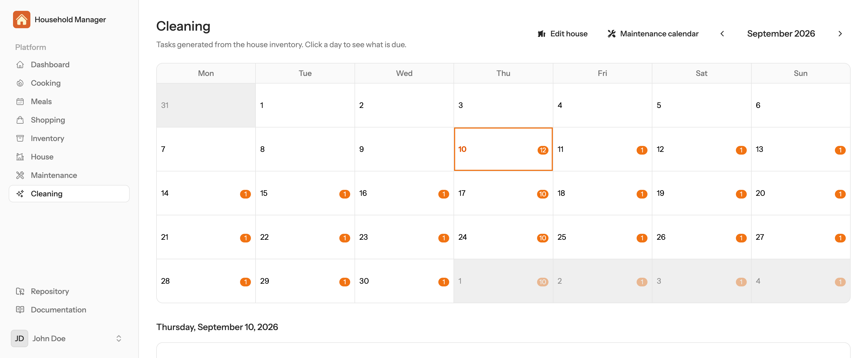Click the Documentation book icon

(20, 309)
